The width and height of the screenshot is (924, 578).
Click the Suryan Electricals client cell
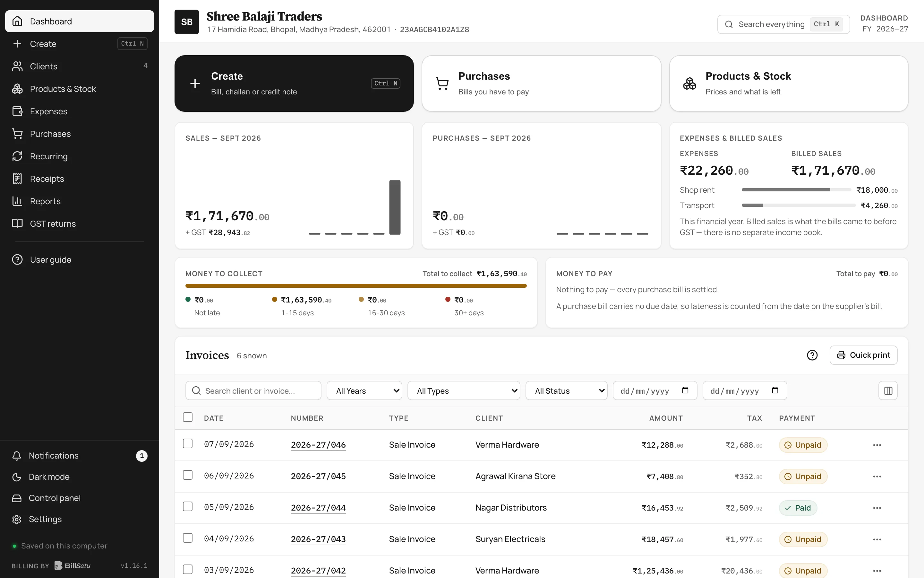coord(510,539)
